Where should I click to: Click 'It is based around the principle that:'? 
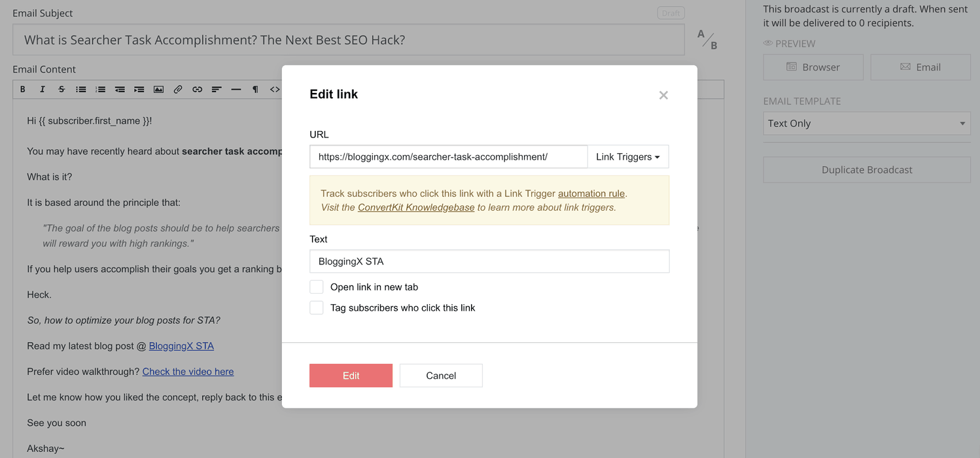[103, 202]
